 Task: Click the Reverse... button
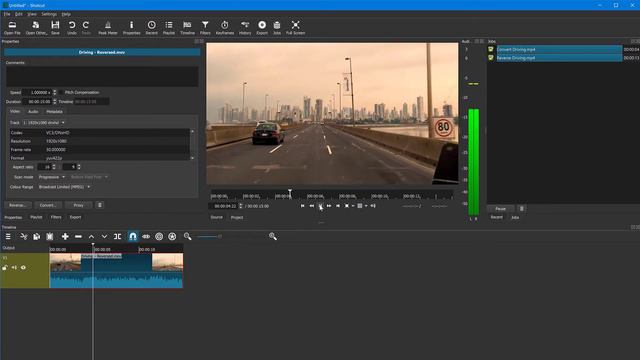click(x=18, y=205)
